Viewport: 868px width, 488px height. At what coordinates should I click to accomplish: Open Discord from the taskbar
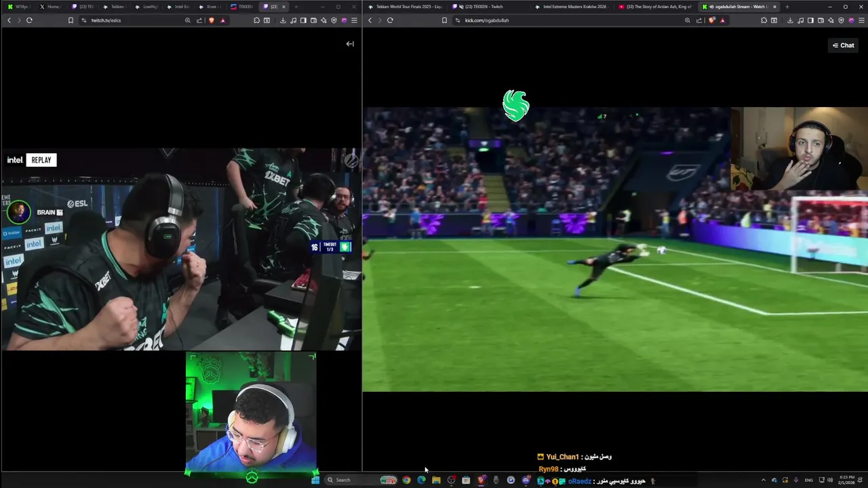pyautogui.click(x=526, y=480)
